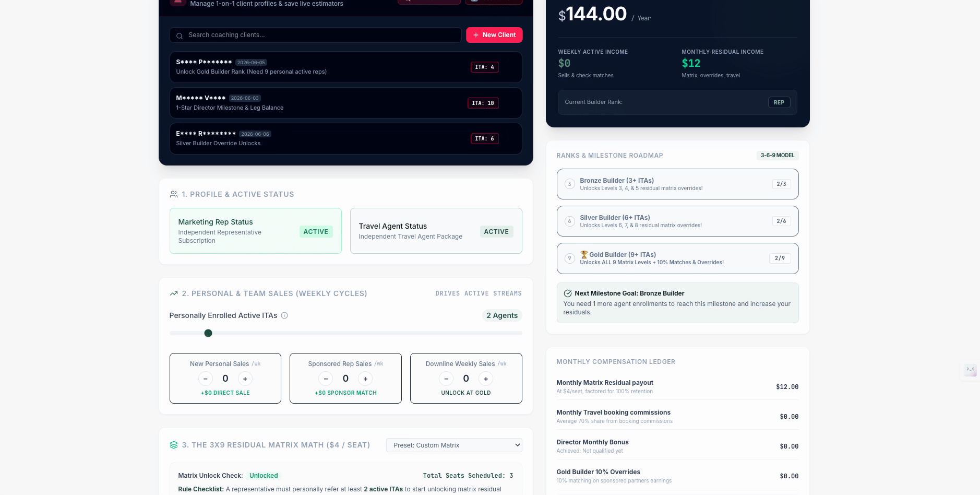Click the Unlocked matrix check status
Screen dimensions: 980x495
point(264,476)
